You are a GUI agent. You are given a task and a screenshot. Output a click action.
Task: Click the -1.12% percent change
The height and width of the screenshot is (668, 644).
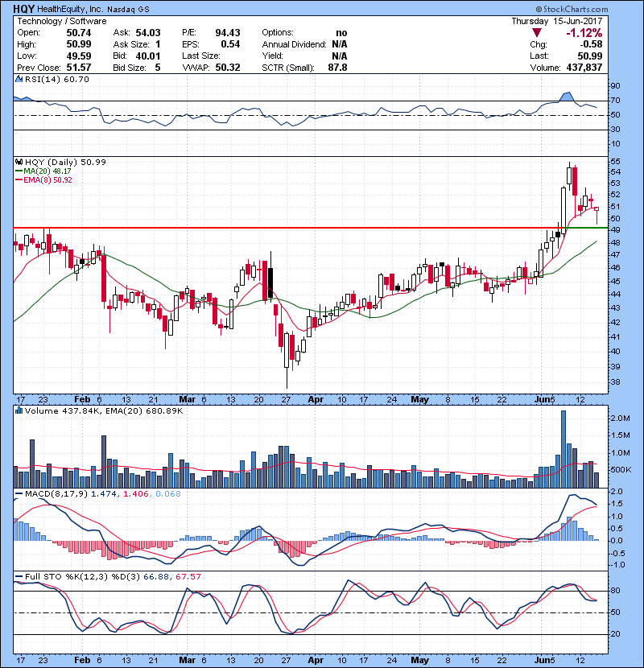(584, 33)
